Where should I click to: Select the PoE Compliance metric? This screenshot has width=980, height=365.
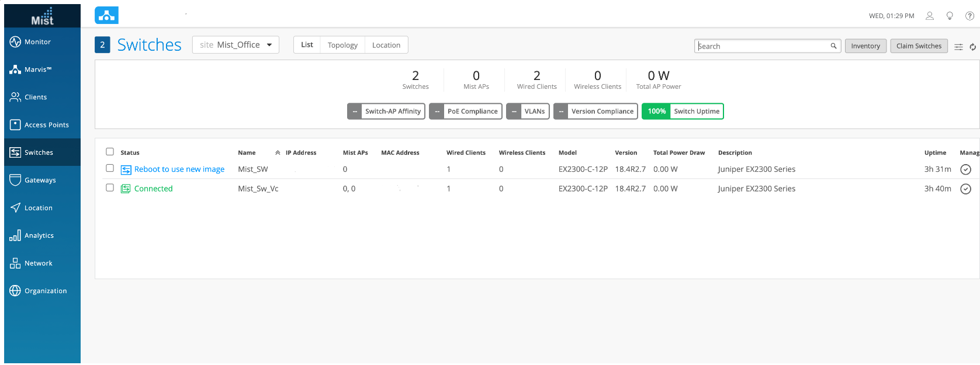coord(466,112)
